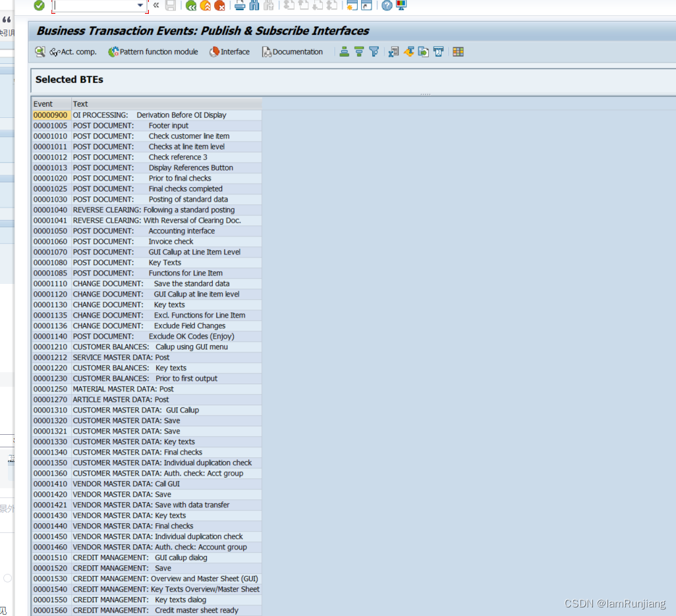The width and height of the screenshot is (676, 616).
Task: Select event 00001212 SERVICE MASTER DATA: Post
Action: [x=146, y=357]
